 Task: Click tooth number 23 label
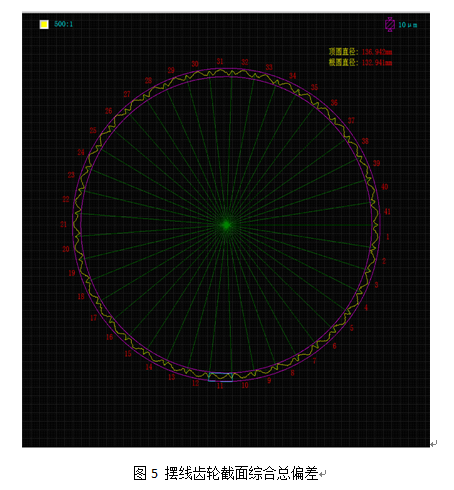point(71,175)
